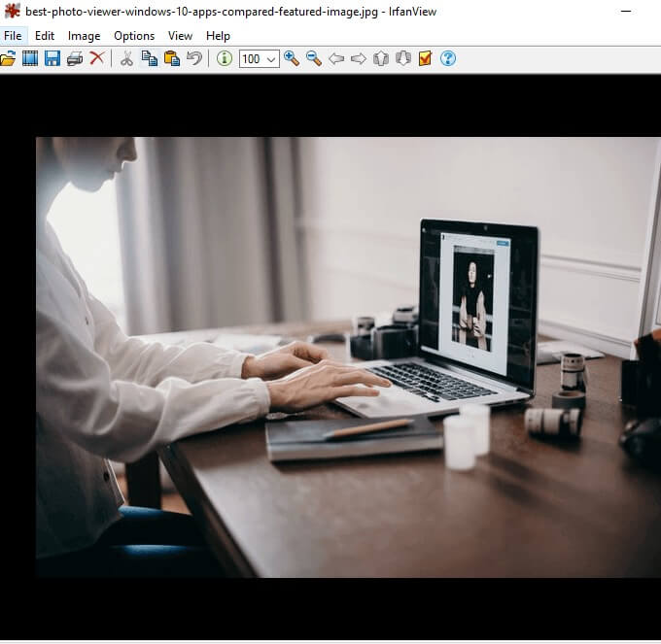Click the up arrow toolbar icon
This screenshot has height=644, width=661.
pyautogui.click(x=381, y=58)
